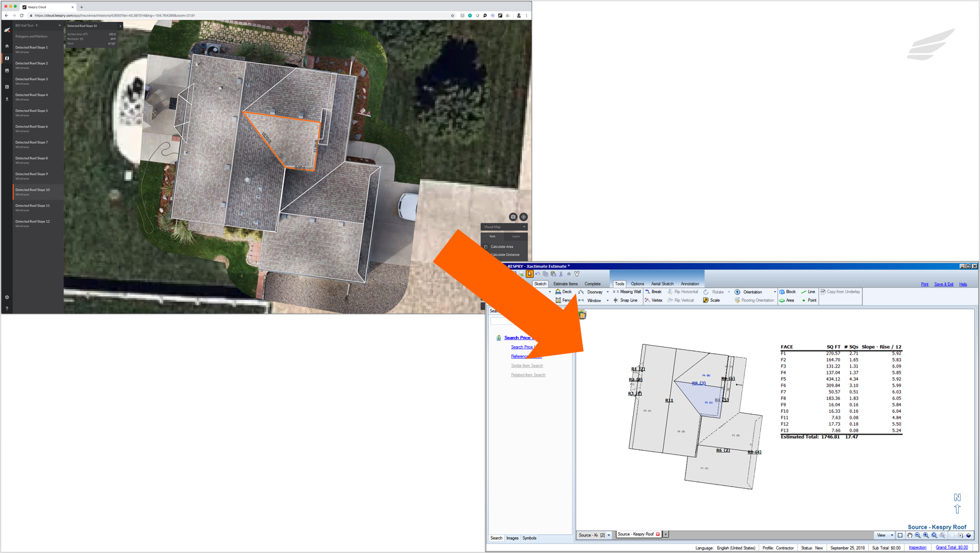
Task: Select the Block drawing tool
Action: coord(787,292)
